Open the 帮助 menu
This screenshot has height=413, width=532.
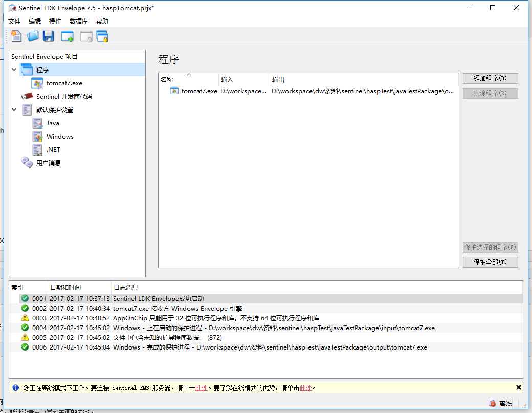(x=102, y=21)
